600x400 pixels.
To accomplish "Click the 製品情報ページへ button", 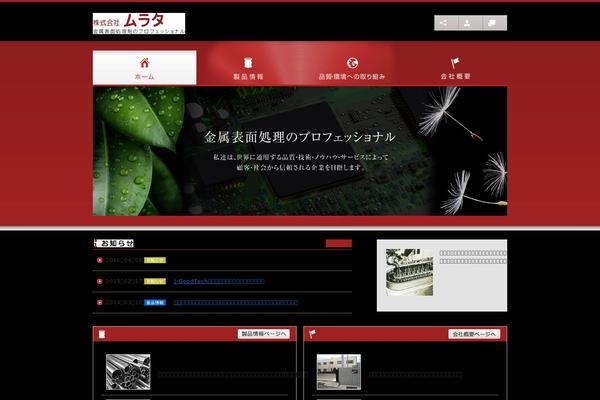I will pyautogui.click(x=264, y=334).
